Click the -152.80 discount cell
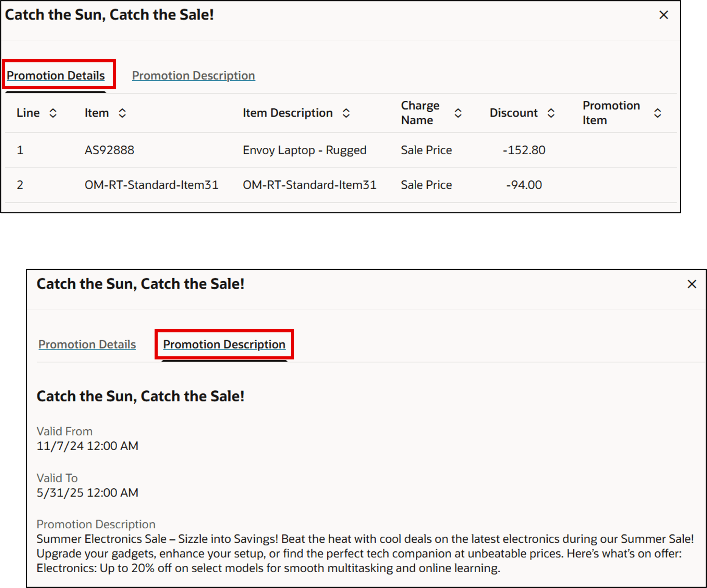 524,150
